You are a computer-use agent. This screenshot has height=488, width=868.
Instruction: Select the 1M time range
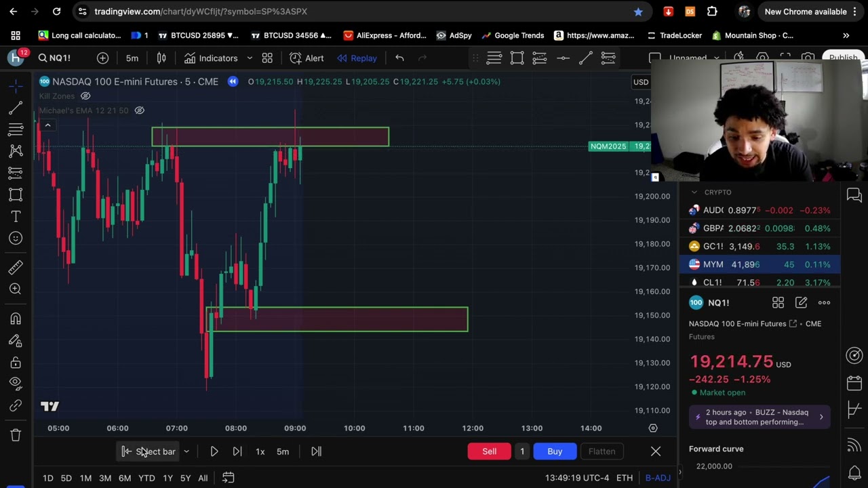tap(85, 479)
